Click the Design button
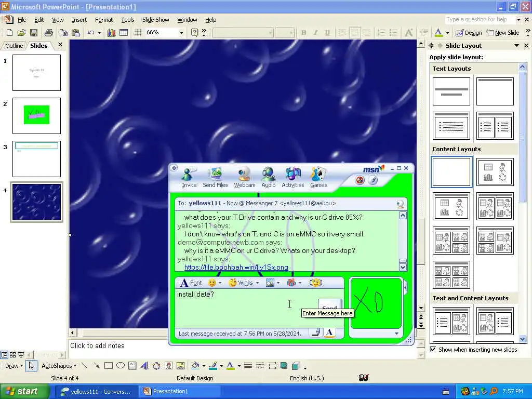 coord(469,33)
